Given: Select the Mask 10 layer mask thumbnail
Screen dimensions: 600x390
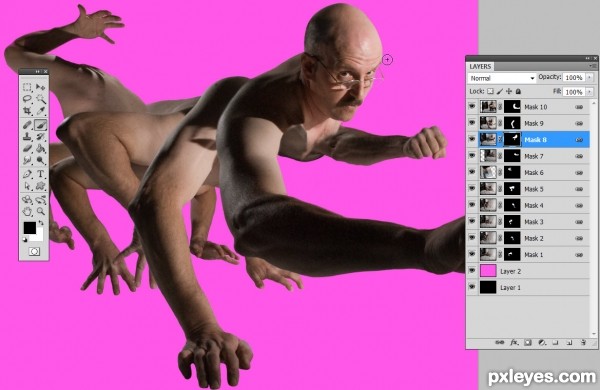Looking at the screenshot, I should [x=512, y=106].
